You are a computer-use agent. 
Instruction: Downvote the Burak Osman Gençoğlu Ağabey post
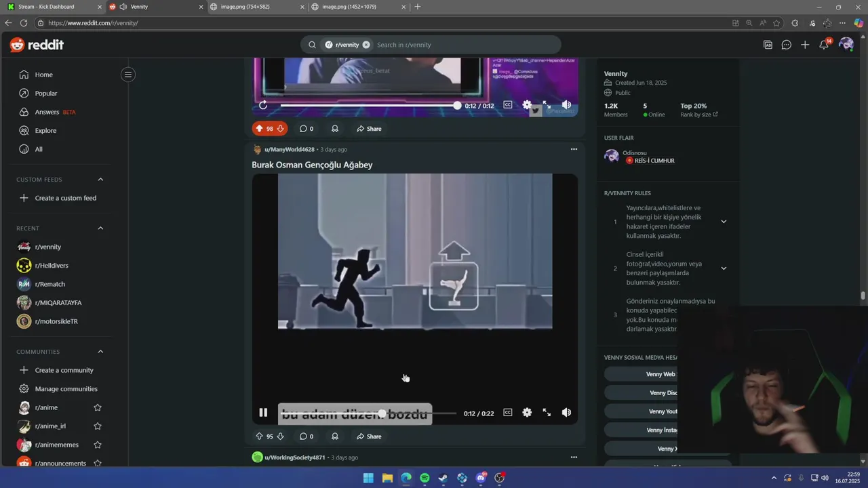[x=280, y=436]
